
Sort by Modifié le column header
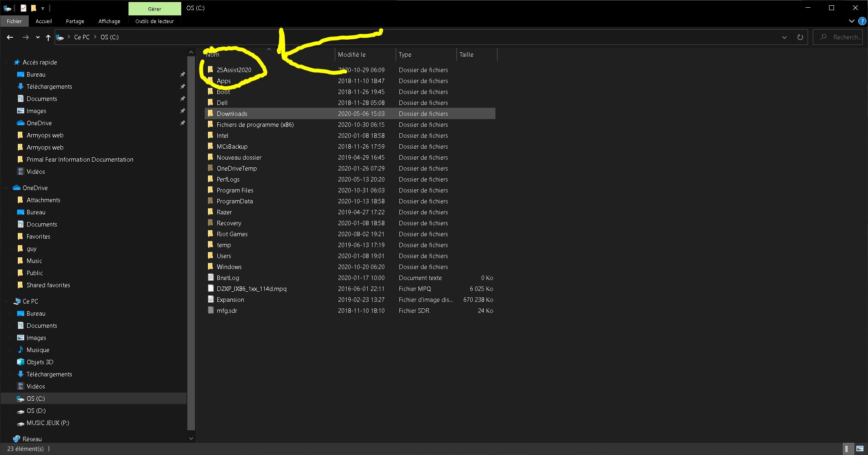(351, 55)
